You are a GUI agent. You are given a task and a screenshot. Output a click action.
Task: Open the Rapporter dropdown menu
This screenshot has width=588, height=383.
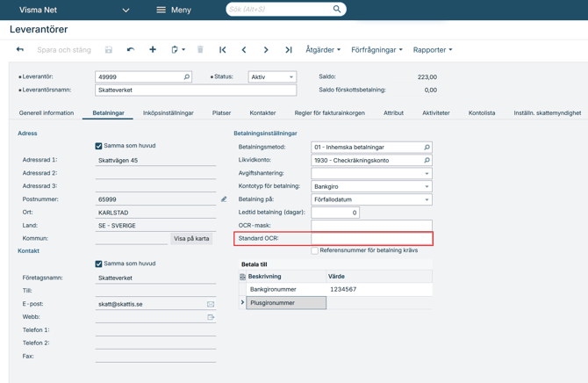(433, 49)
